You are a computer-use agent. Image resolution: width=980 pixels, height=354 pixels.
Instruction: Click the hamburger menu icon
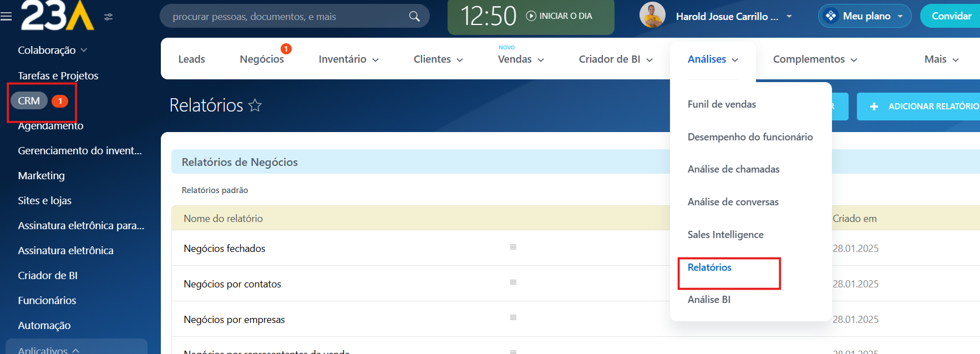coord(6,17)
